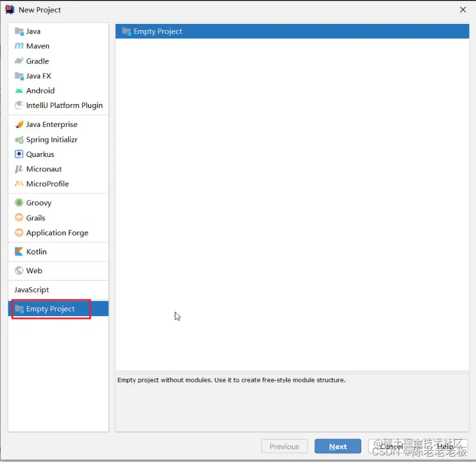Choose Maven project type label
The width and height of the screenshot is (476, 462).
point(38,46)
